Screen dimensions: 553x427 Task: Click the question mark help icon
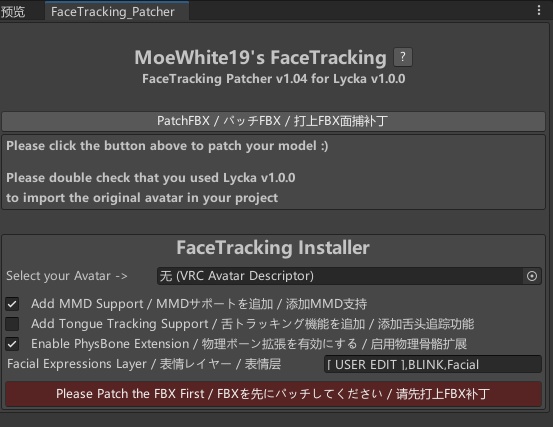pos(403,57)
